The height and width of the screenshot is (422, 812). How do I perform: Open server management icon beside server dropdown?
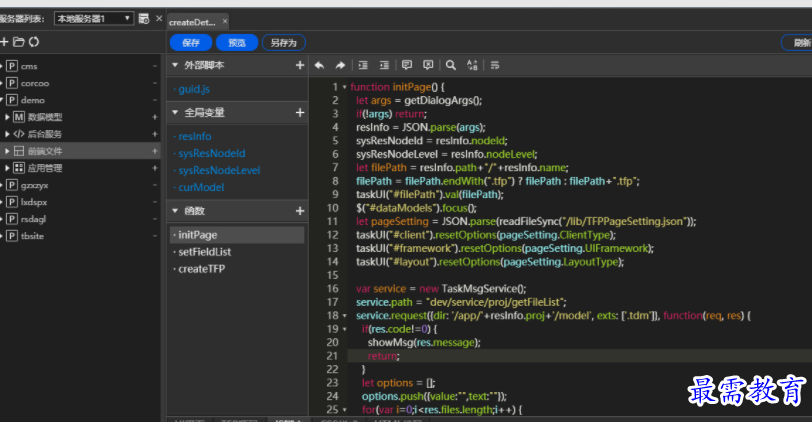coord(144,19)
